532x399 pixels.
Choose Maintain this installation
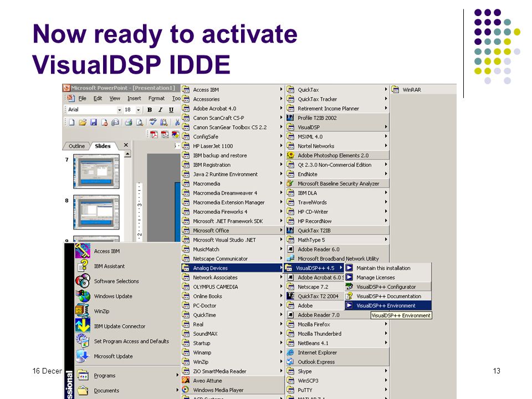388,268
